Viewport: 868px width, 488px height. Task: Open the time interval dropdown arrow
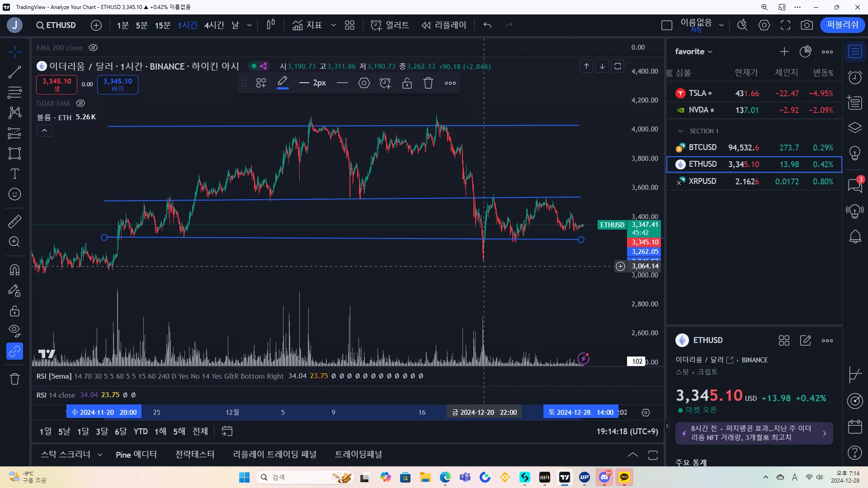(x=249, y=25)
